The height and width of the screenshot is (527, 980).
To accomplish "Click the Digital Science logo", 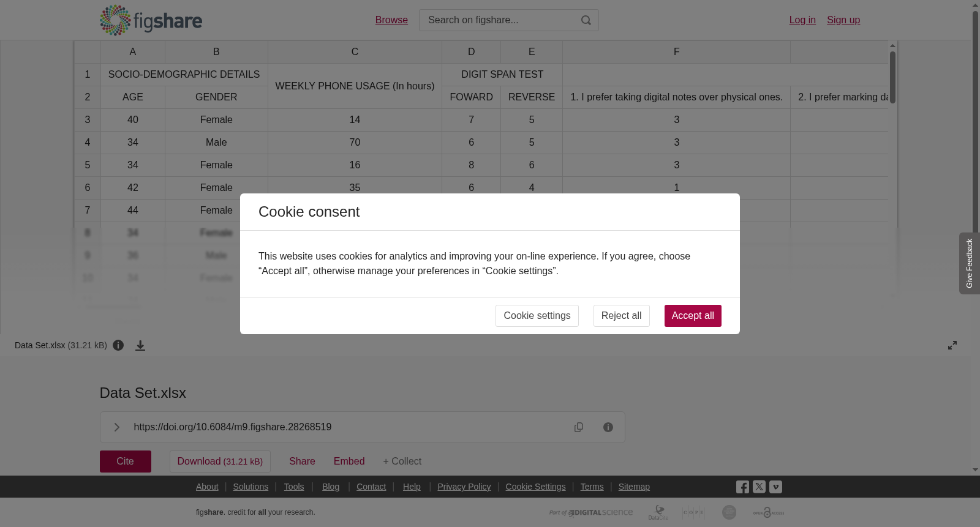I will 591,512.
